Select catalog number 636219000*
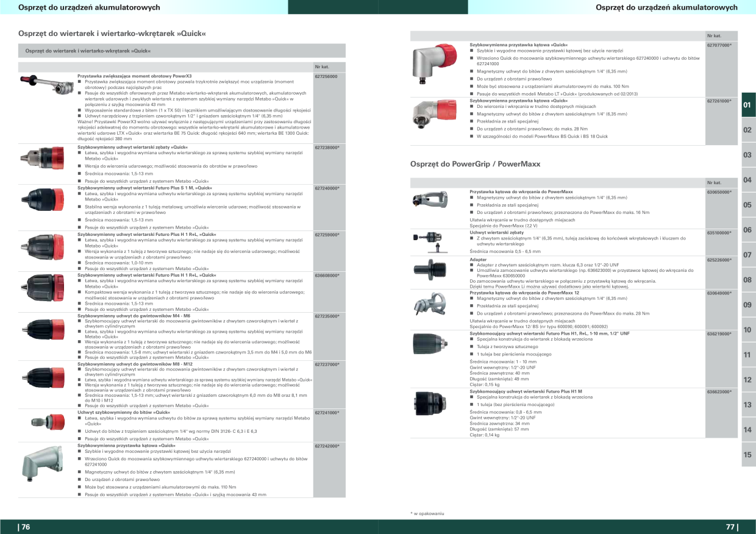 [x=719, y=334]
